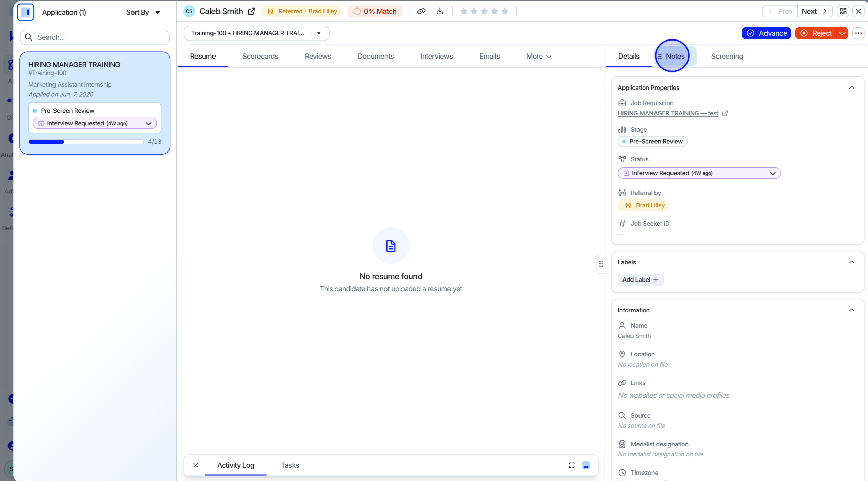868x481 pixels.
Task: Open the Emails tab
Action: (x=489, y=56)
